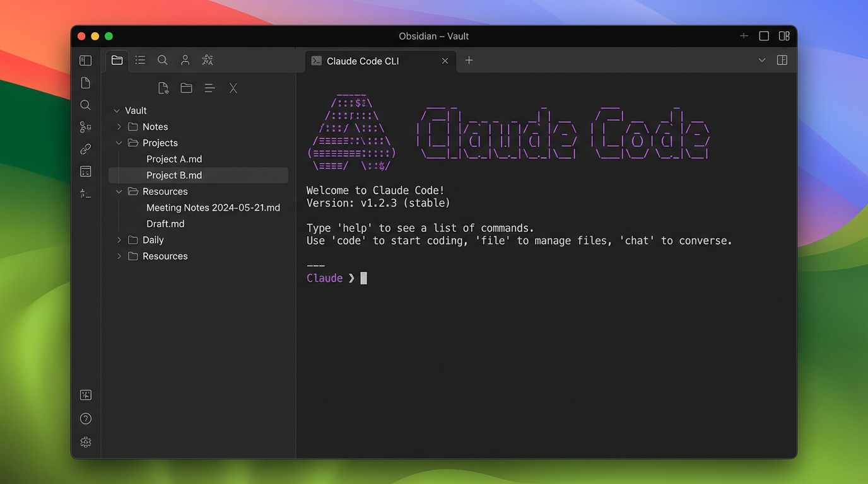Viewport: 868px width, 484px height.
Task: Open the settings gear icon
Action: pos(86,442)
